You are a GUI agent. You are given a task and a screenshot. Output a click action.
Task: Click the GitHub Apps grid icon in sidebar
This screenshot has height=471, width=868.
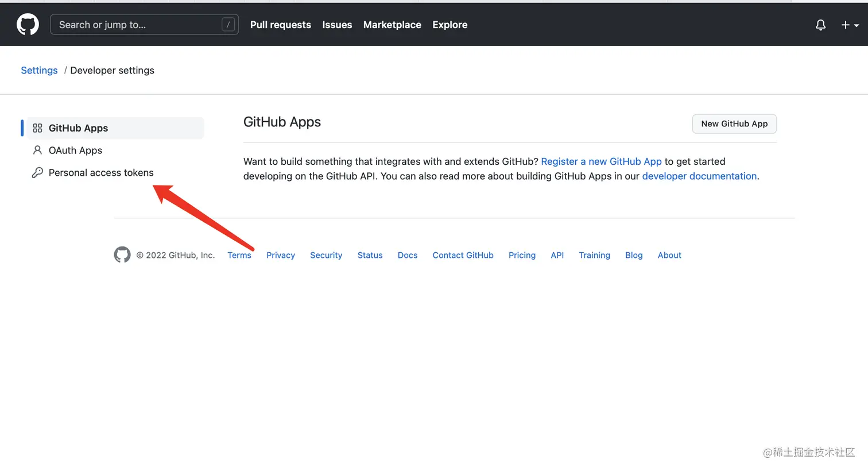(37, 128)
